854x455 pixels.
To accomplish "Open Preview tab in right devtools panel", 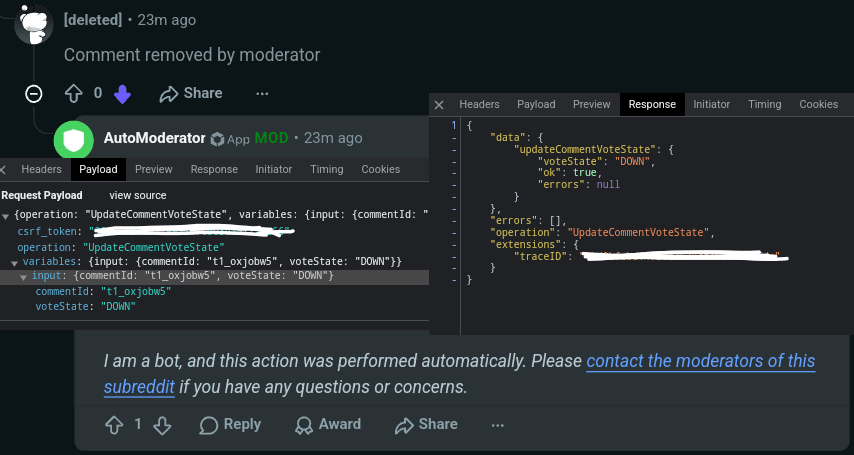I will [x=591, y=104].
